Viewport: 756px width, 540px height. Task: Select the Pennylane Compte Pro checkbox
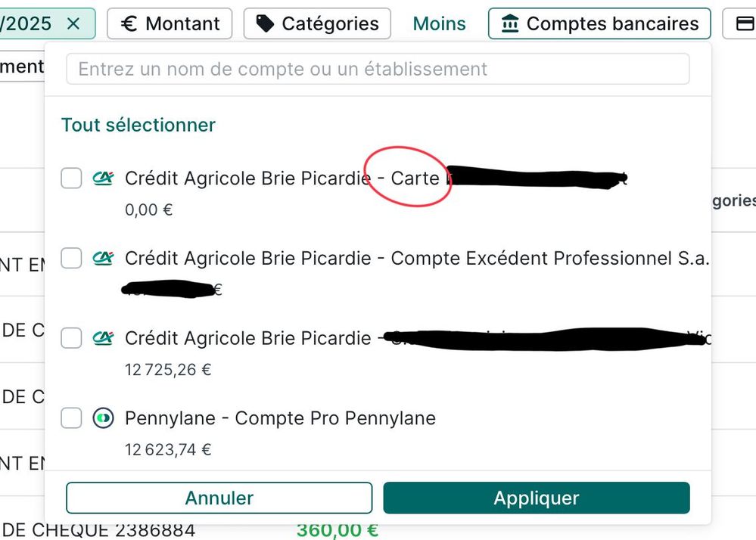point(71,418)
